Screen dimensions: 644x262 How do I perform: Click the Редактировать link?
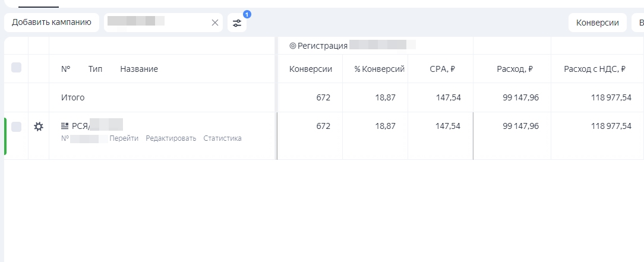coord(171,138)
